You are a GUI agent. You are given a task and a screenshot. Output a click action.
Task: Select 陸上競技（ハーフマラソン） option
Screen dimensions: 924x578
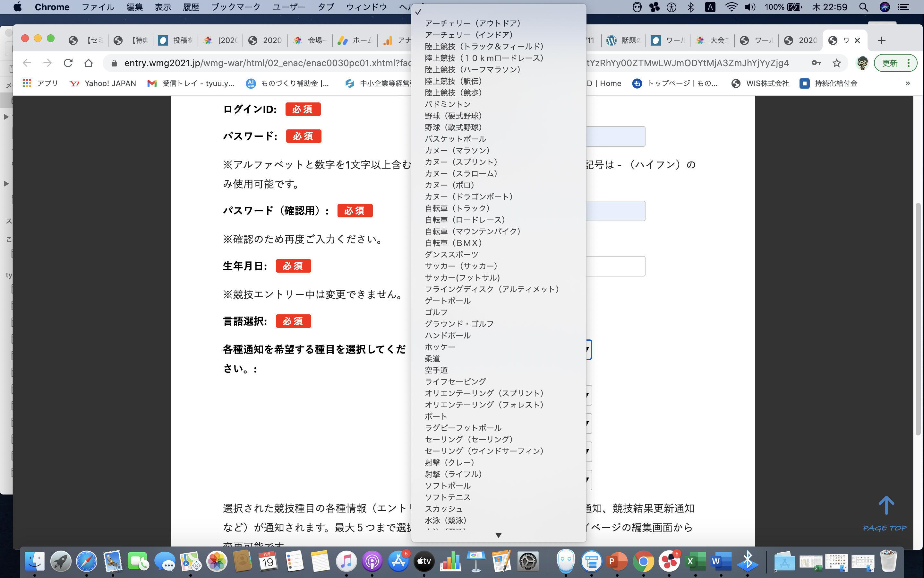(499, 70)
